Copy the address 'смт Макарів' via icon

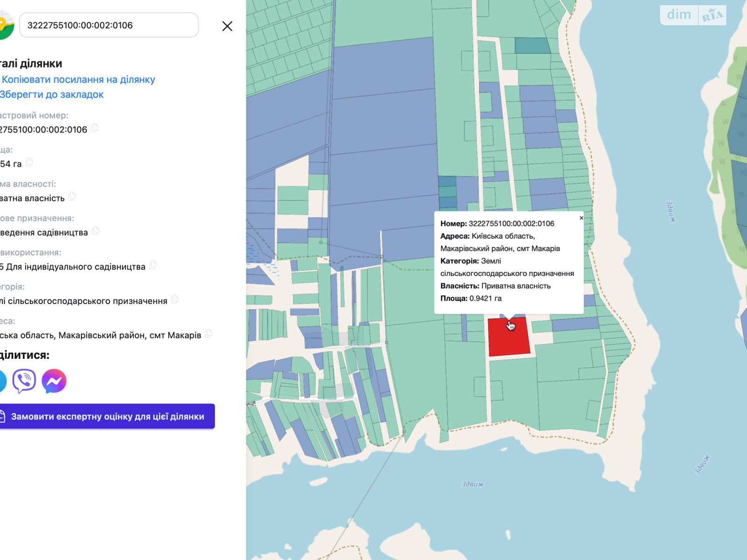[209, 333]
